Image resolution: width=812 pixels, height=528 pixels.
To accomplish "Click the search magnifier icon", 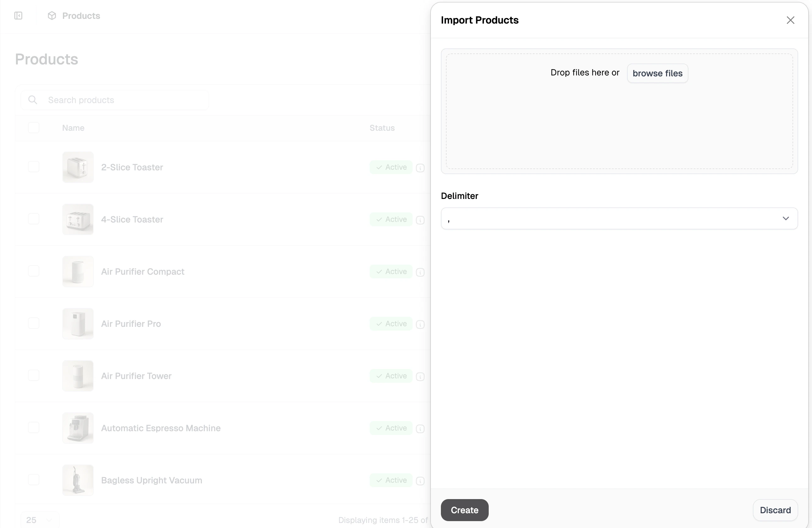I will pos(32,100).
